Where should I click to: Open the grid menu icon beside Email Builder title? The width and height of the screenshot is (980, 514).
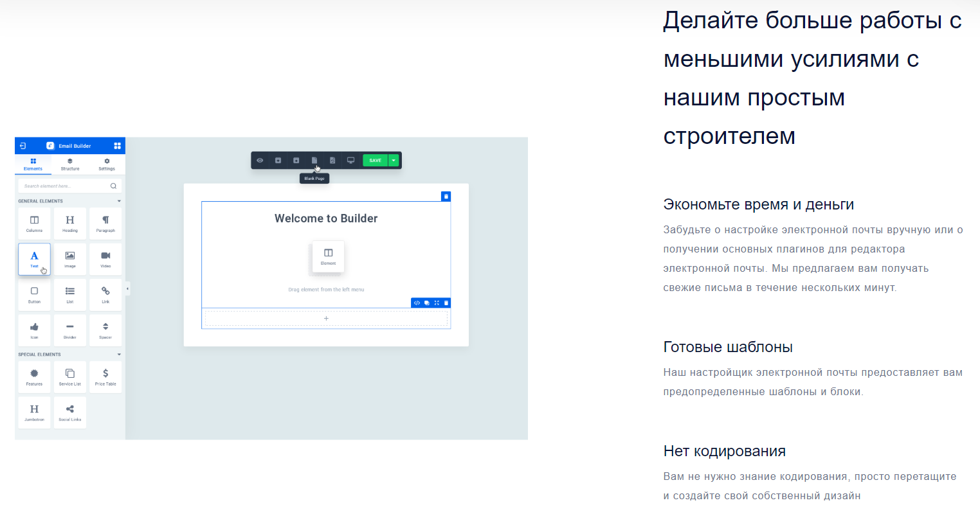[117, 146]
